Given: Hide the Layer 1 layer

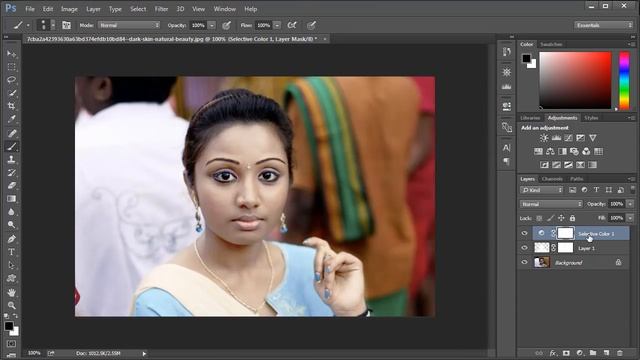Looking at the screenshot, I should (524, 248).
